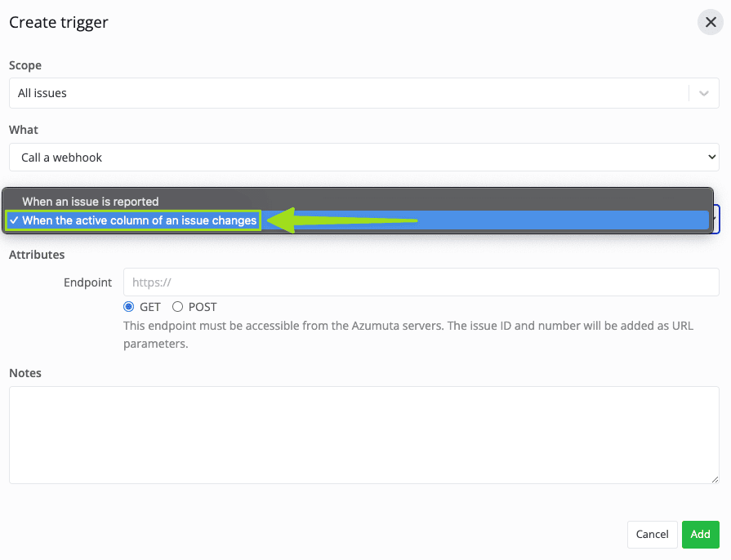Image resolution: width=731 pixels, height=560 pixels.
Task: Click the 'What' section label
Action: pyautogui.click(x=24, y=130)
